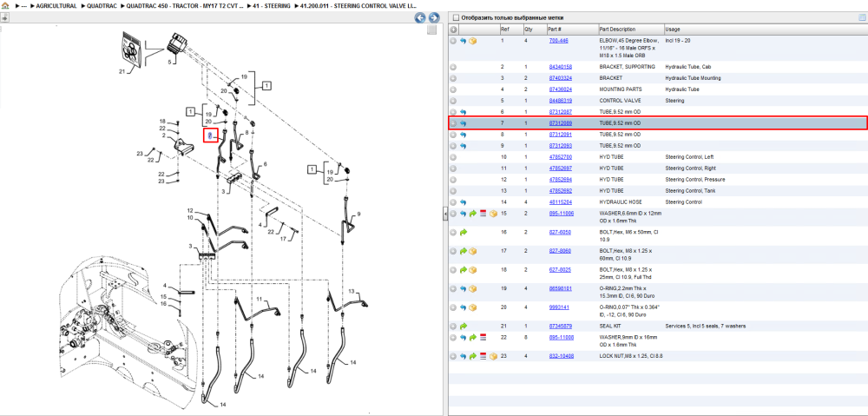This screenshot has width=868, height=416.
Task: Go to the home page icon
Action: pyautogui.click(x=4, y=5)
